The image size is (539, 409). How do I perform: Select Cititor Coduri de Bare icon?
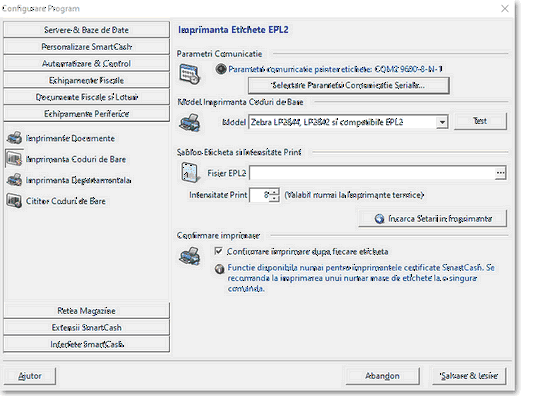click(x=14, y=201)
